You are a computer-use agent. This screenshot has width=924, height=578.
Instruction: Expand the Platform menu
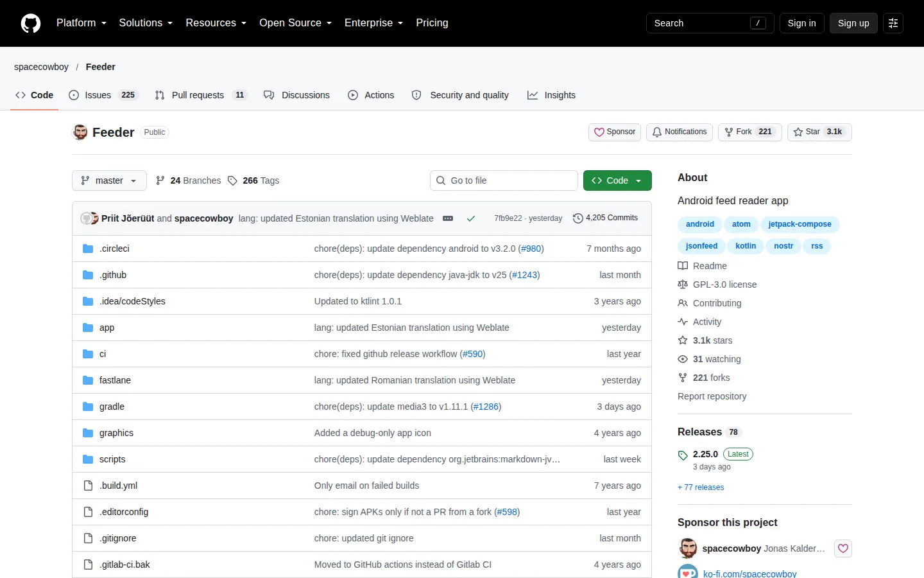[81, 23]
